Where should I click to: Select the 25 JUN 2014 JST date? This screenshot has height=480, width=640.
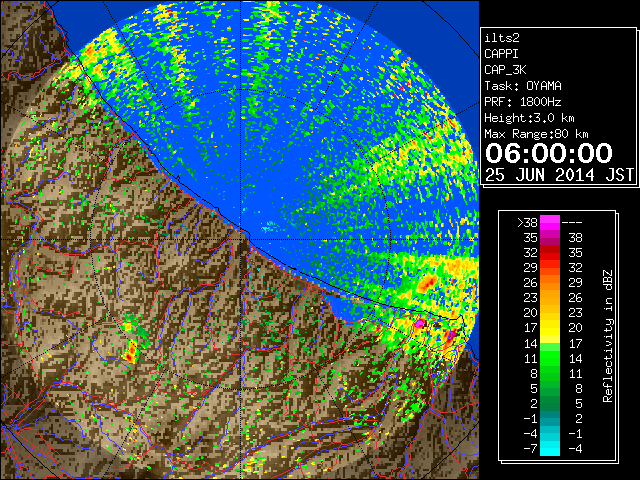click(560, 175)
